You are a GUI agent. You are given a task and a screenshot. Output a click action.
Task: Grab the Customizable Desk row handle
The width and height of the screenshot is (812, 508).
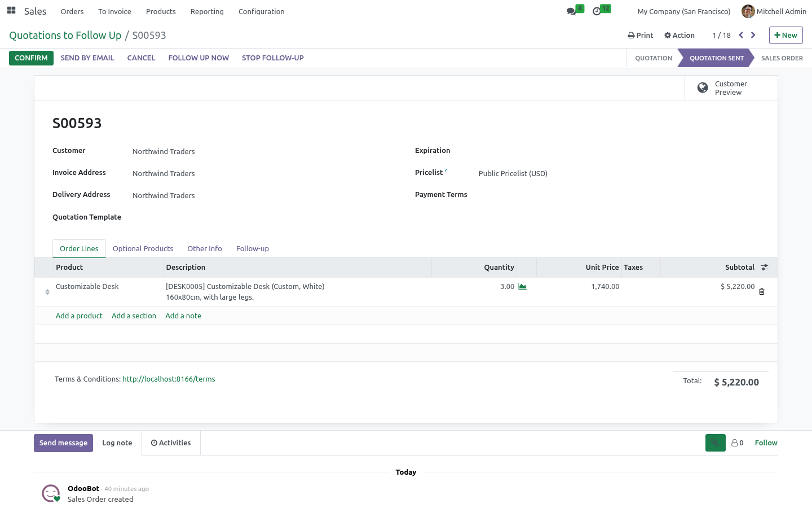tap(47, 292)
